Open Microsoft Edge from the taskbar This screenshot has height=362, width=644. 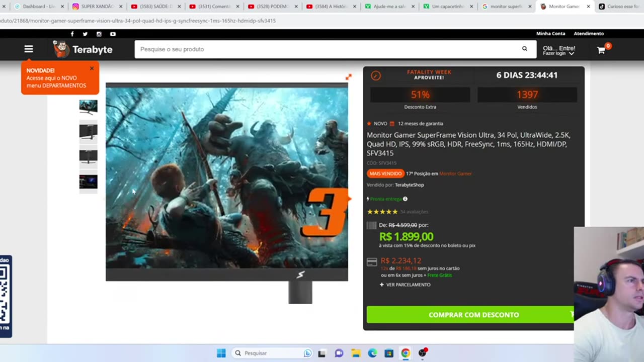point(372,353)
